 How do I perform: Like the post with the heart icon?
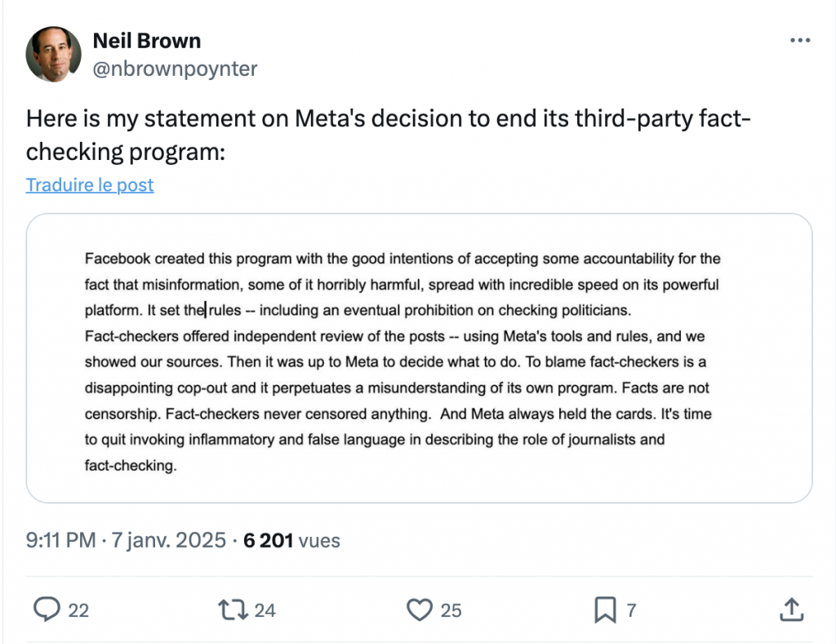(419, 609)
